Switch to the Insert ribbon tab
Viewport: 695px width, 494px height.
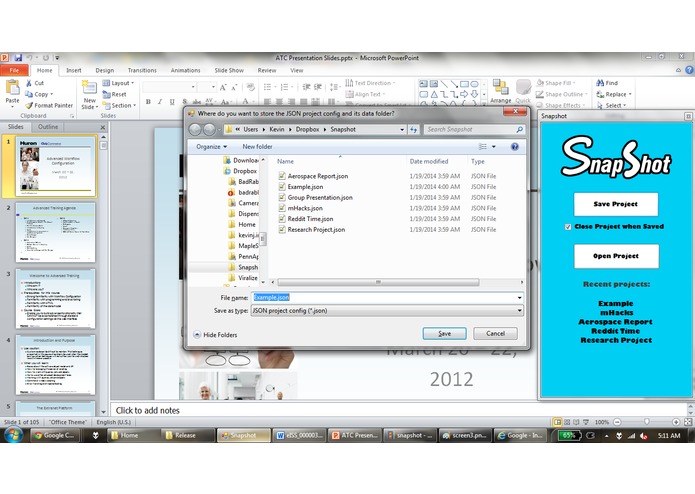(74, 70)
